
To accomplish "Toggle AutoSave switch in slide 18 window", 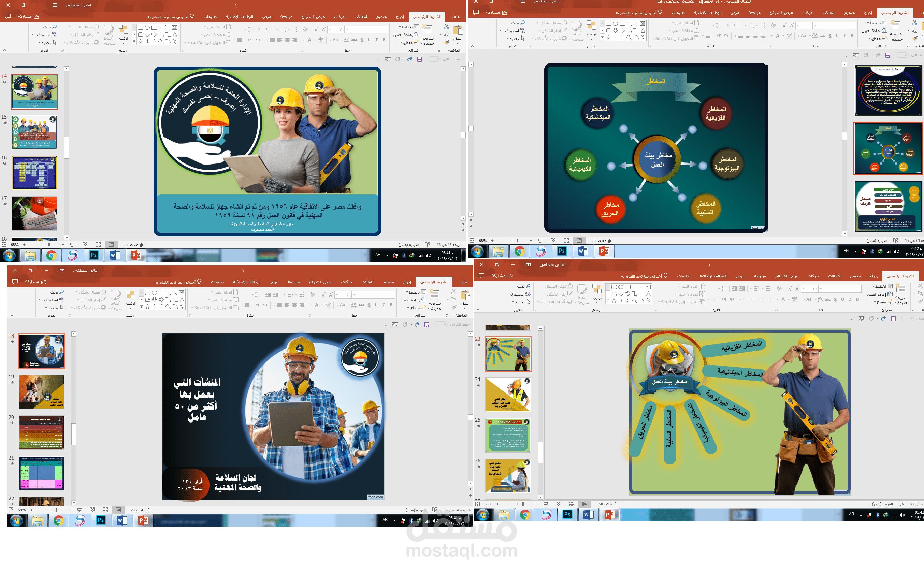I will click(x=441, y=324).
